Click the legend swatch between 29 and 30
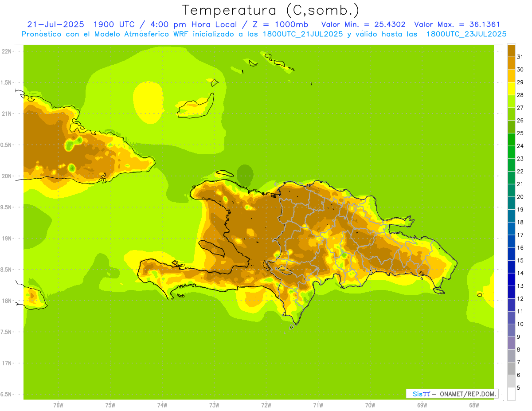This screenshot has height=411, width=532. point(511,76)
